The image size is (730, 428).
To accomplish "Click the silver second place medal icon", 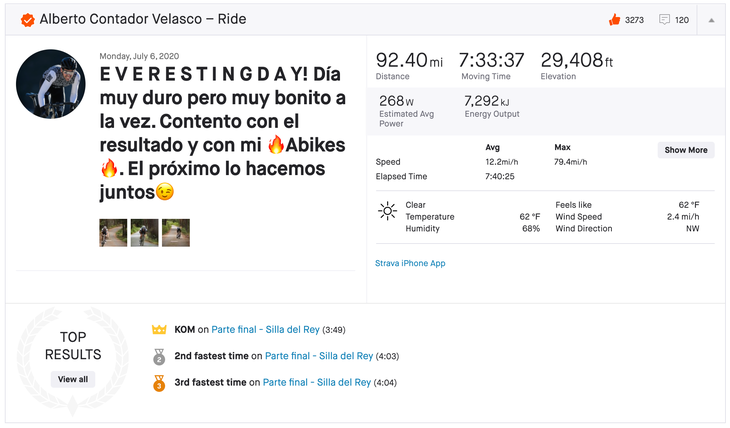I will [158, 356].
